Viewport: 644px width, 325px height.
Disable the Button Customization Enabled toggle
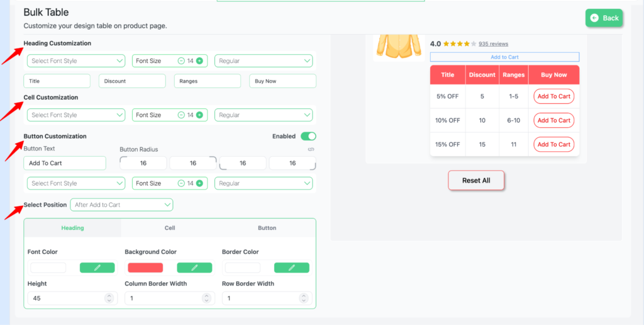308,136
